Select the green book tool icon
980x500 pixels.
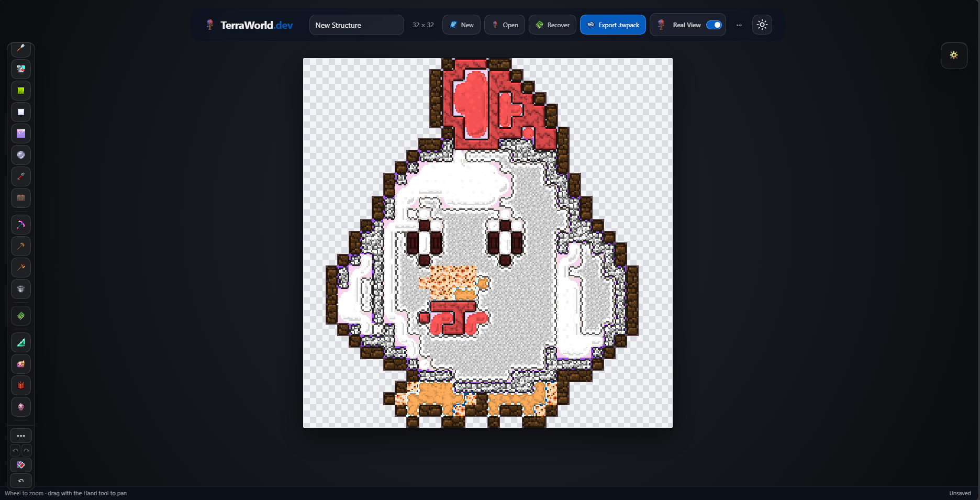coord(21,316)
